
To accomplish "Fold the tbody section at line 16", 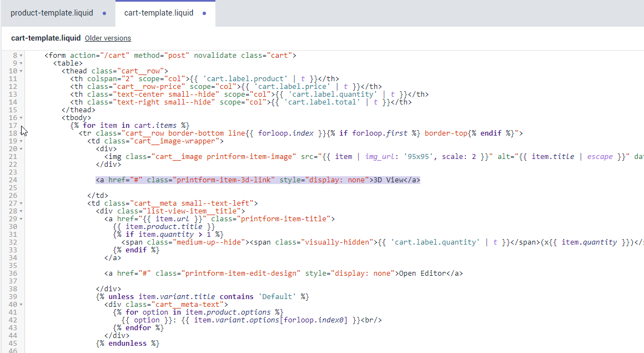I will (21, 118).
